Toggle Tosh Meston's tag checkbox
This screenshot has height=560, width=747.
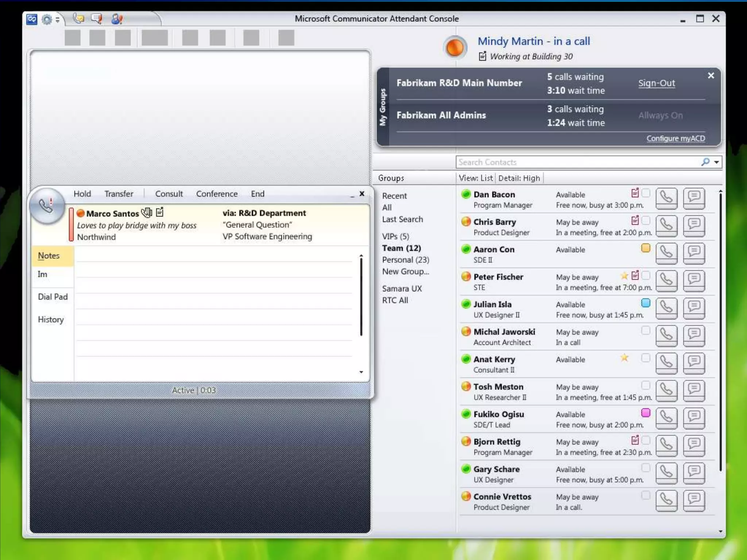(646, 385)
